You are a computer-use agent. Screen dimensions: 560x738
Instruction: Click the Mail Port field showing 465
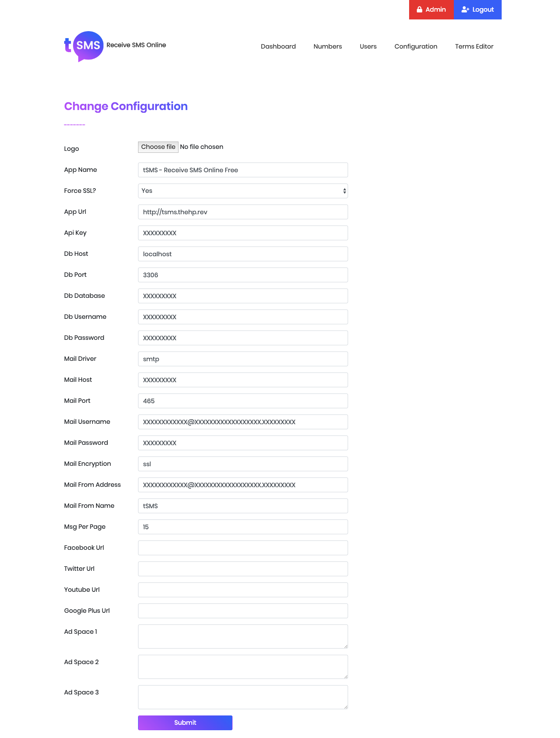click(243, 400)
